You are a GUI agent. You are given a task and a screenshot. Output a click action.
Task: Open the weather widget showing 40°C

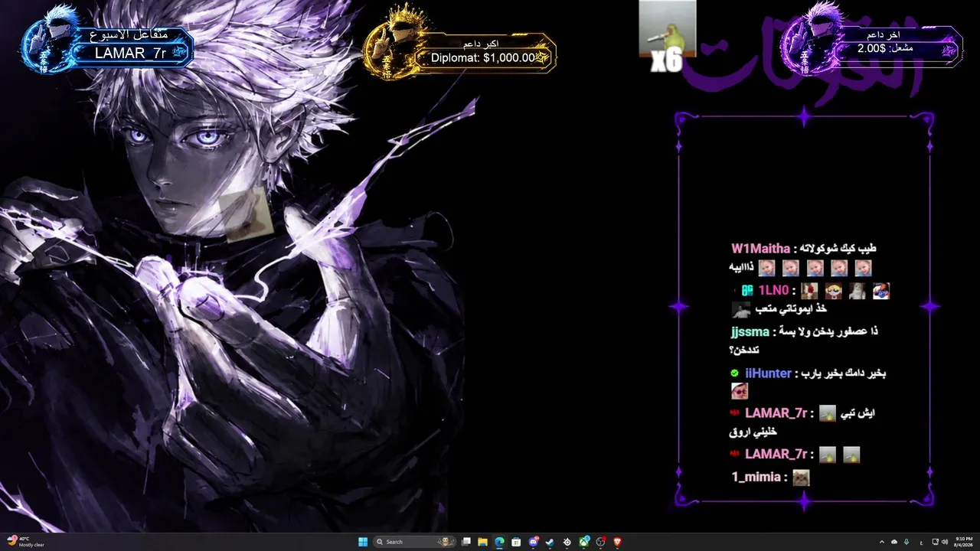[24, 542]
